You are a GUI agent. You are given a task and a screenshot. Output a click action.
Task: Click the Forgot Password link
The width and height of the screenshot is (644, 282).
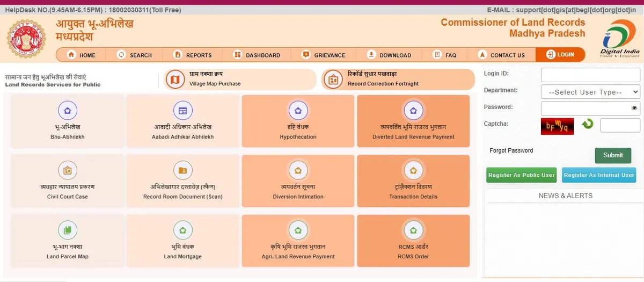[511, 151]
